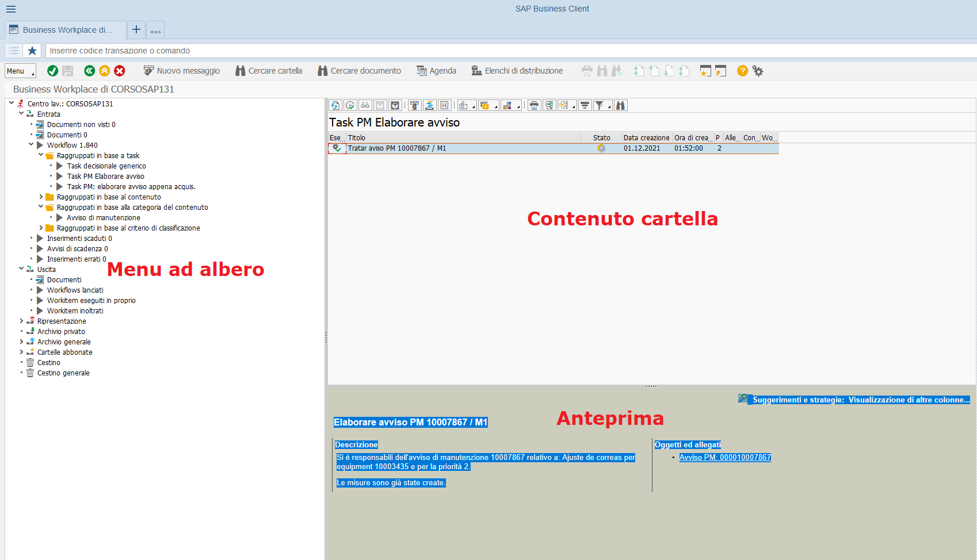Expand Raggruppati in base al criterio di classificazione
977x560 pixels.
pyautogui.click(x=41, y=228)
